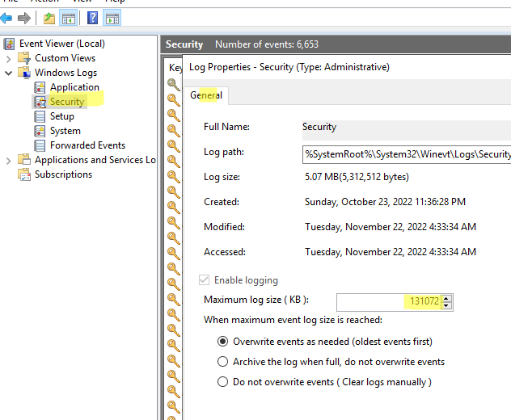
Task: Select Forwarded Events log
Action: click(87, 145)
